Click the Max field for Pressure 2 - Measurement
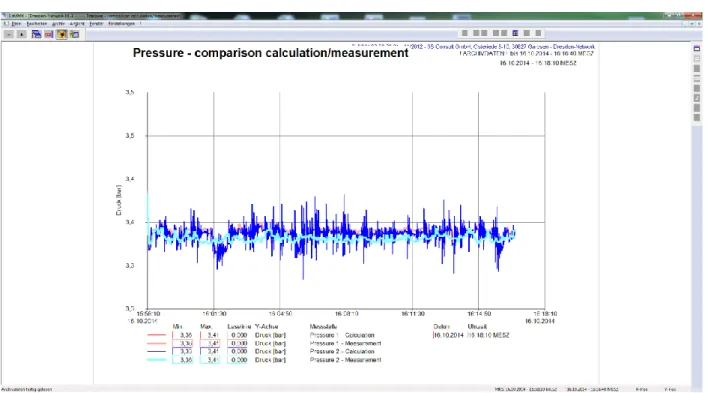708x393 pixels. [x=210, y=360]
